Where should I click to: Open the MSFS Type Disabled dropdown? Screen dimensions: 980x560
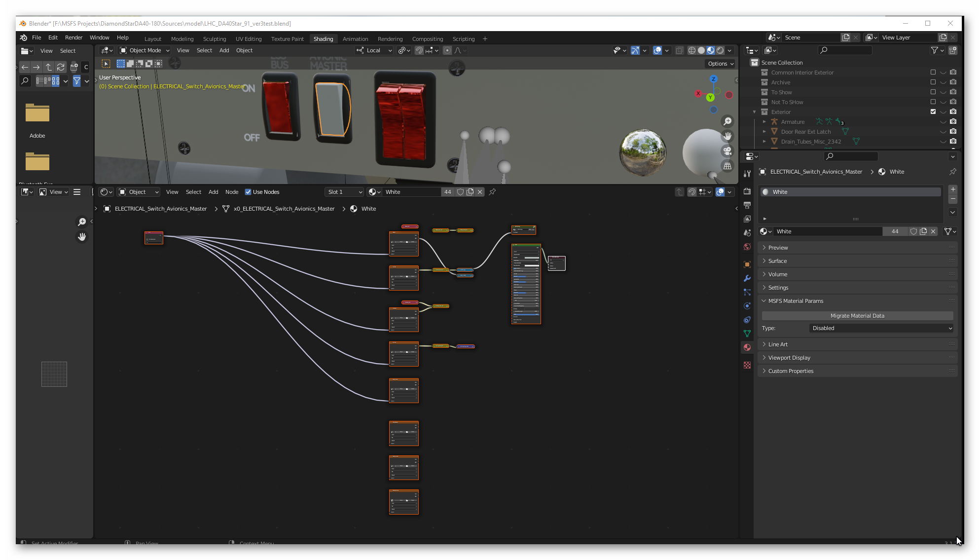[x=881, y=328]
